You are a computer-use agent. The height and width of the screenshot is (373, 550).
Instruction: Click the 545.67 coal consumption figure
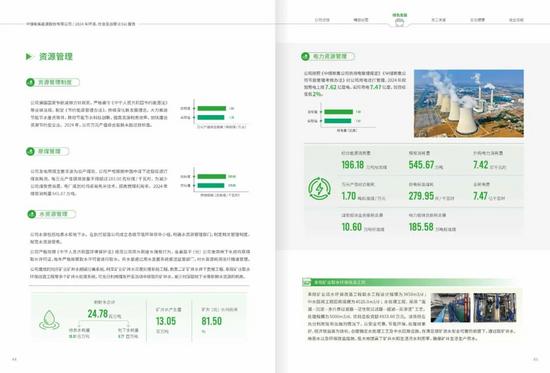tap(421, 165)
